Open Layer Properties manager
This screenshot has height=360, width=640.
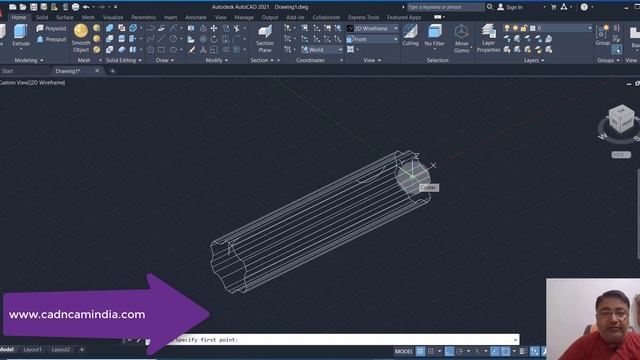pyautogui.click(x=488, y=38)
